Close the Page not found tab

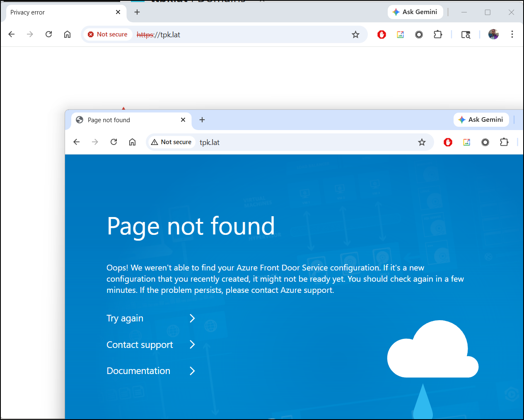pyautogui.click(x=183, y=120)
